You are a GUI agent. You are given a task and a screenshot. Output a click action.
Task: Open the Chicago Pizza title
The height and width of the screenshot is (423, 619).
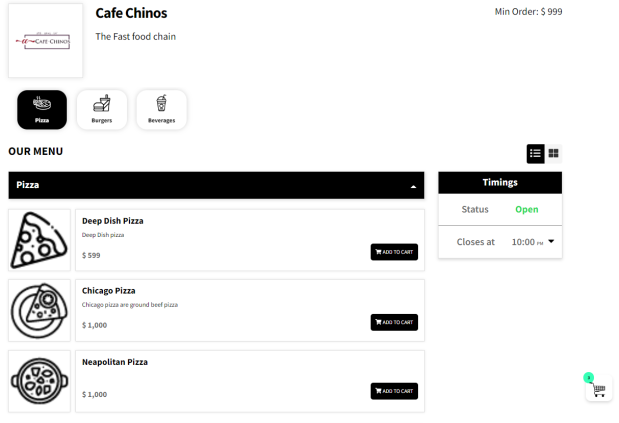[x=108, y=291]
